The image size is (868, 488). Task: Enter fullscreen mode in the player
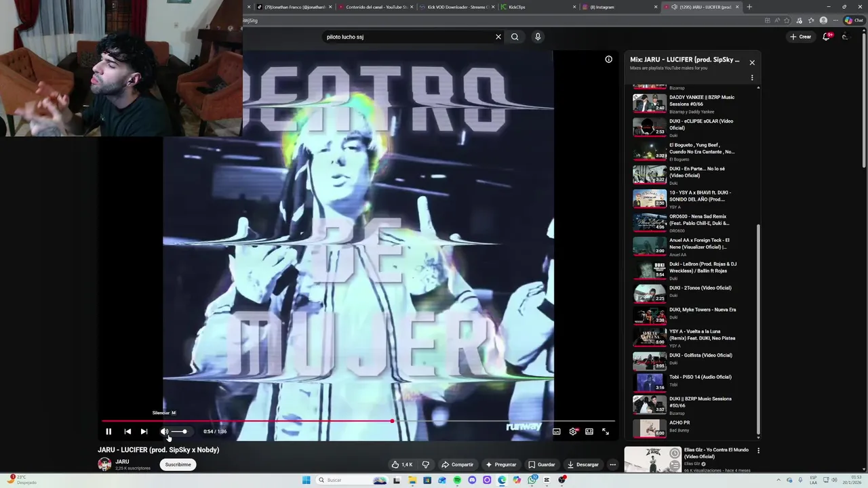point(606,431)
